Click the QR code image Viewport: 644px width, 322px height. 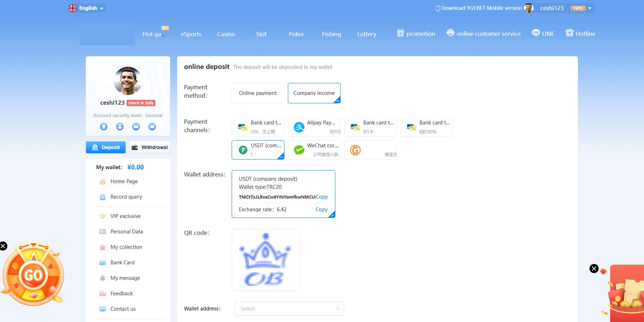265,260
